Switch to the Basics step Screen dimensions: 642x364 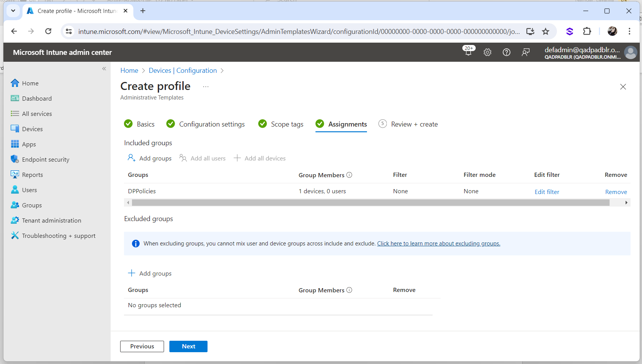139,124
